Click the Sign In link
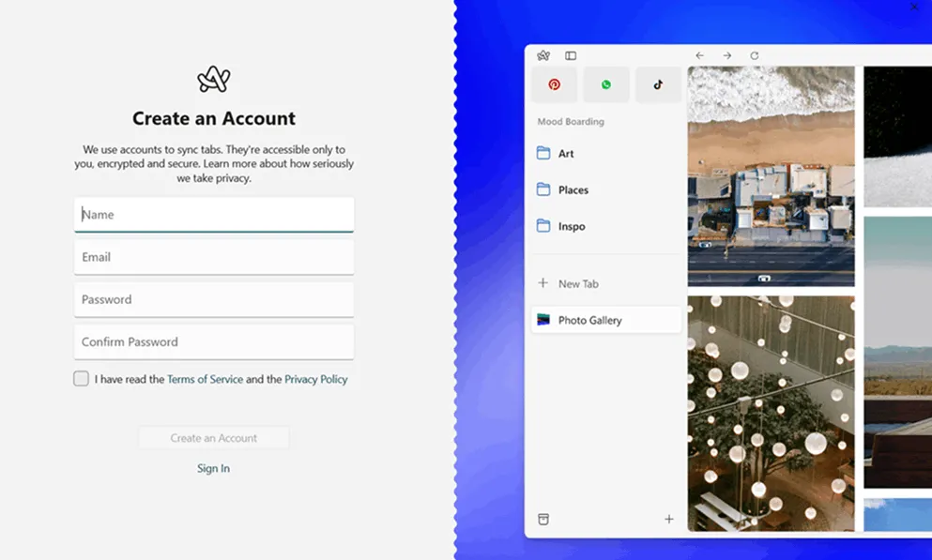This screenshot has width=932, height=560. (213, 468)
